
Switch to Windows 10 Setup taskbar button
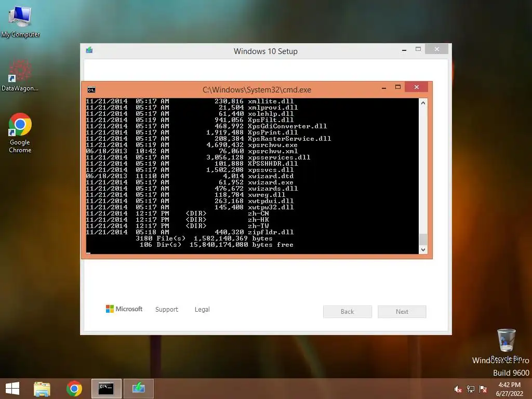(138, 389)
